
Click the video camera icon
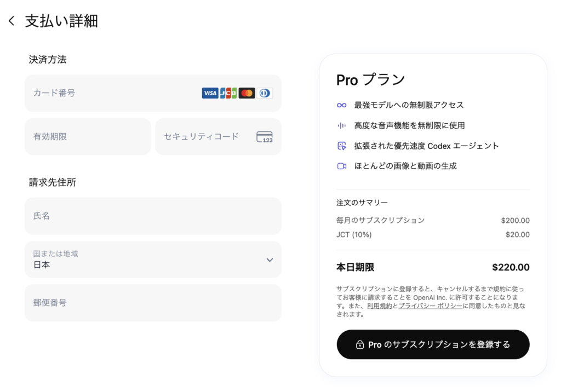342,166
